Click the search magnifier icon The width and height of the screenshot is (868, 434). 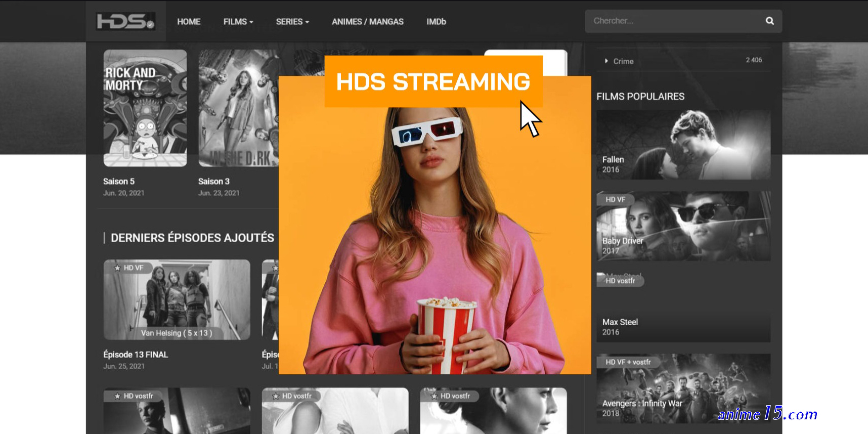769,21
